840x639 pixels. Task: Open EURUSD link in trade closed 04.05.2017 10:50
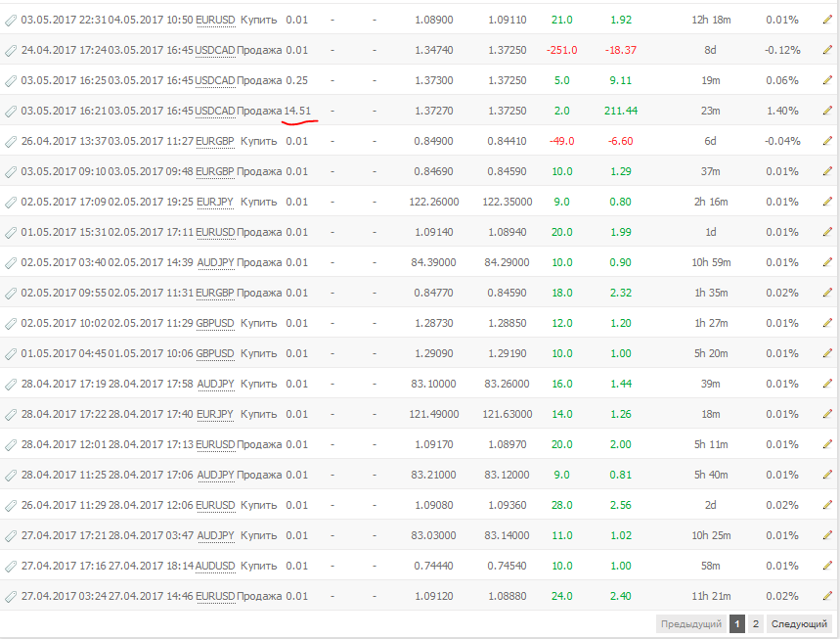coord(215,20)
